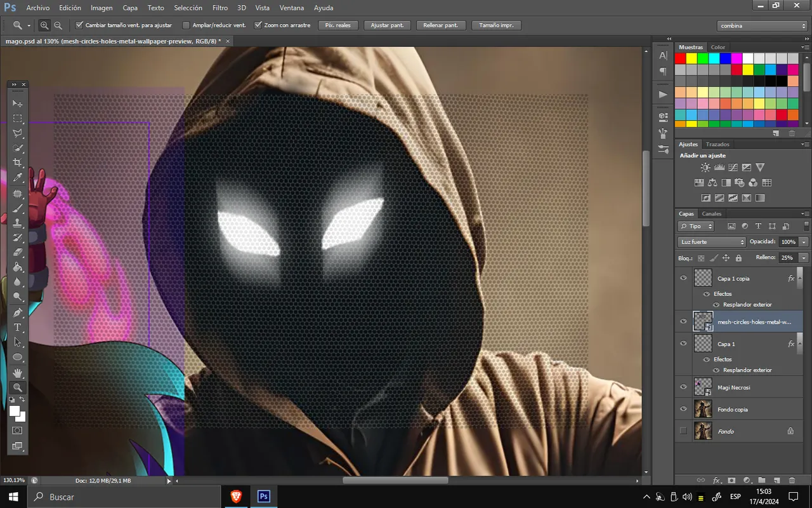Select the Pen tool
The image size is (812, 508).
(18, 313)
